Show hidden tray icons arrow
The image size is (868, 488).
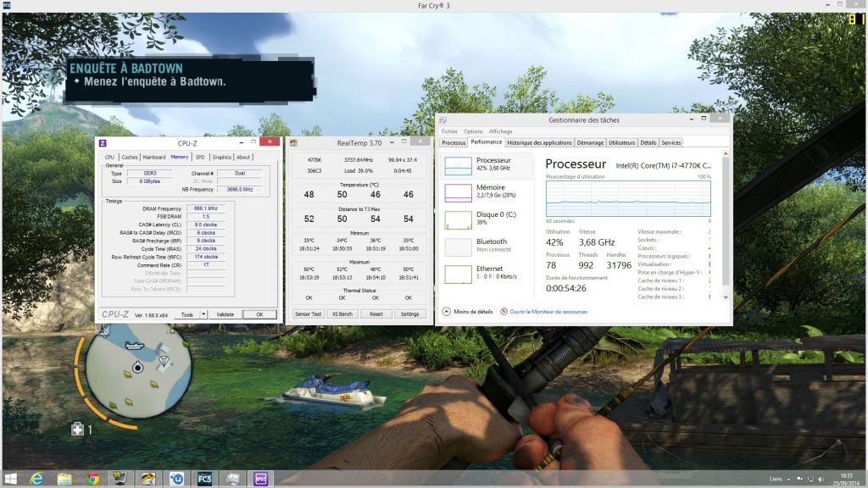789,480
